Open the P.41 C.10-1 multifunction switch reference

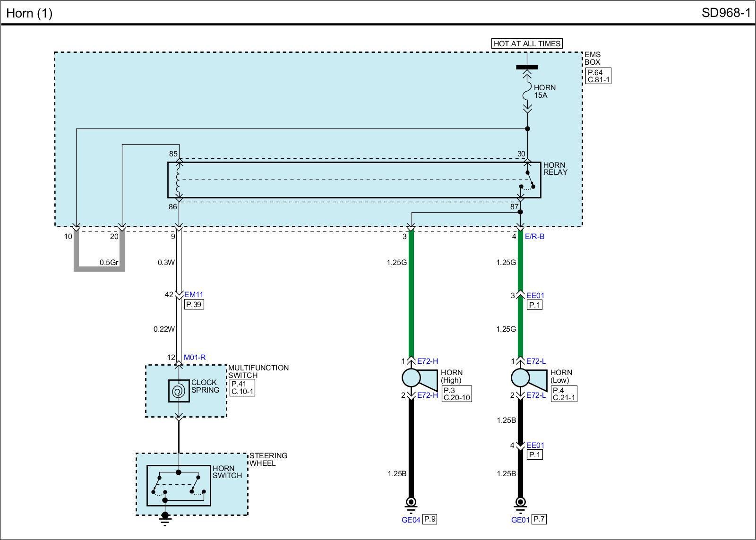tap(242, 388)
